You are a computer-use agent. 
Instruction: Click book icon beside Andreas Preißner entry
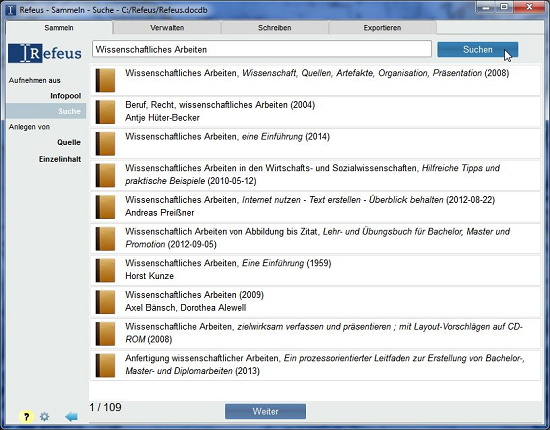[105, 207]
